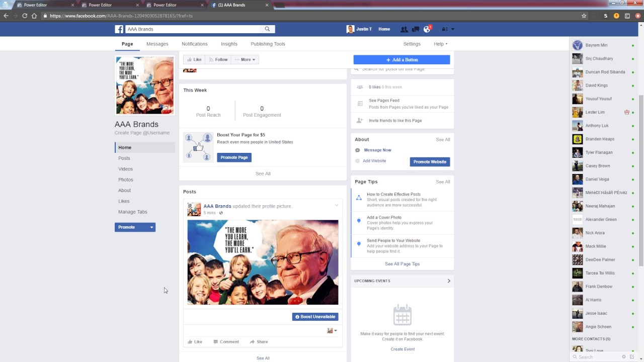Switch to the Notifications tab

(x=195, y=44)
